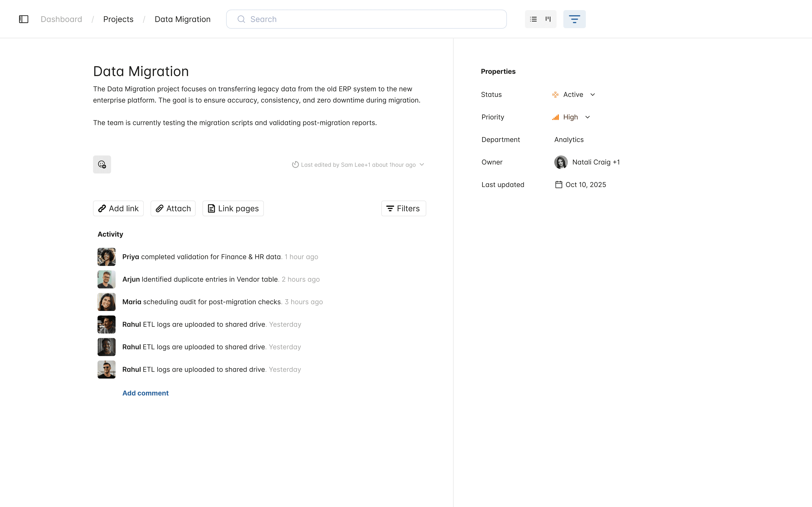
Task: Click the Attach paperclip button
Action: coord(173,209)
